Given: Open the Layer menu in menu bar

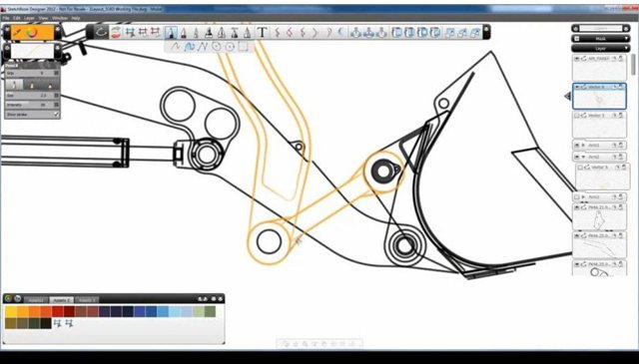Looking at the screenshot, I should (29, 18).
